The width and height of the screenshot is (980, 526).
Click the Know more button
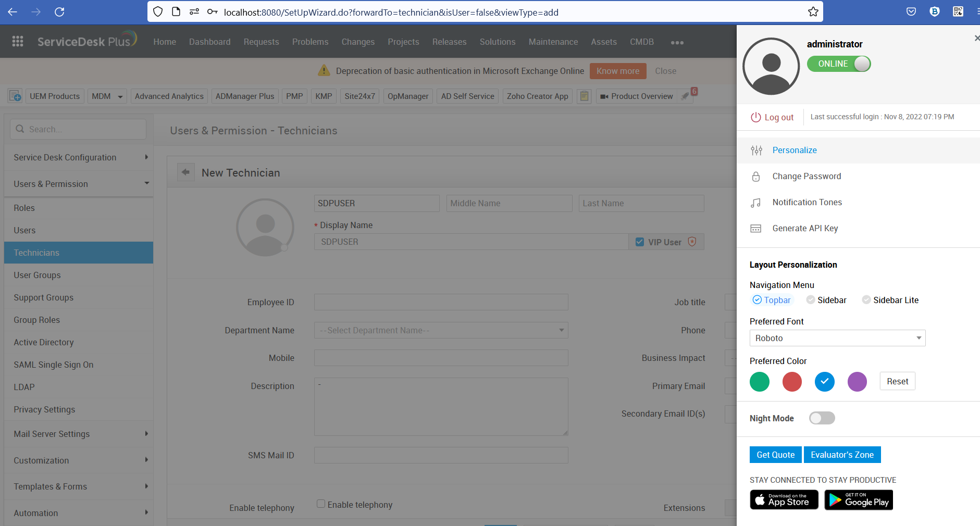[618, 71]
